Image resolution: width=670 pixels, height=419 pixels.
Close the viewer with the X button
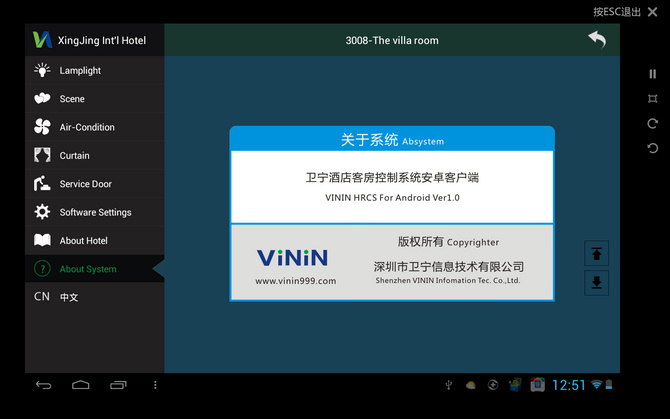point(652,12)
